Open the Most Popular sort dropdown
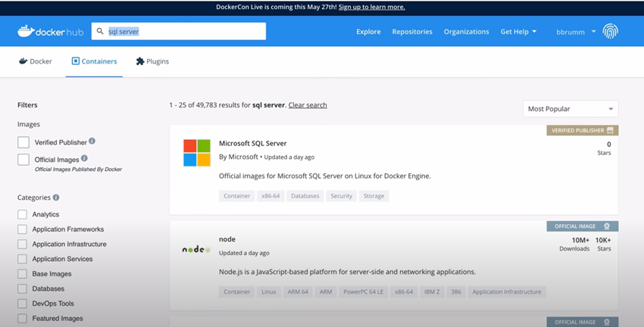Screen dimensions: 644x327 [x=570, y=109]
